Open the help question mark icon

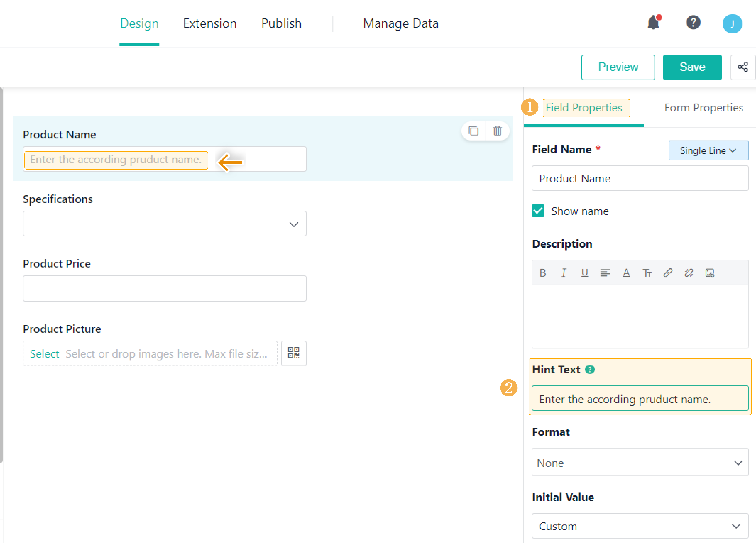tap(693, 23)
